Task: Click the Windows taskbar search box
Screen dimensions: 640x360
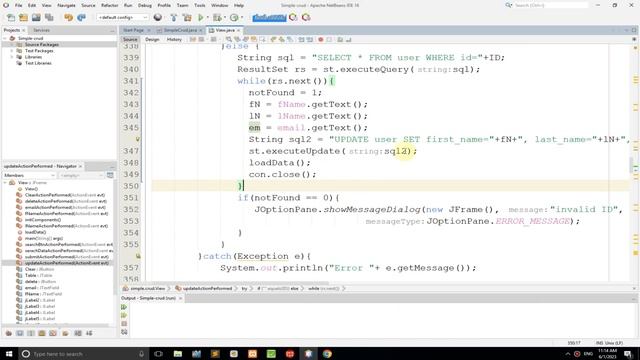Action: pyautogui.click(x=83, y=354)
